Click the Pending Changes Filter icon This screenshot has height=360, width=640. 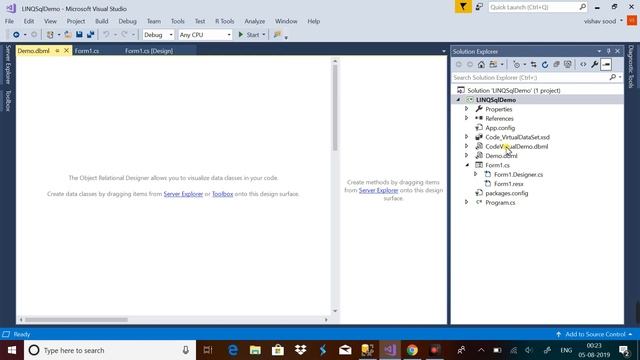coord(516,64)
